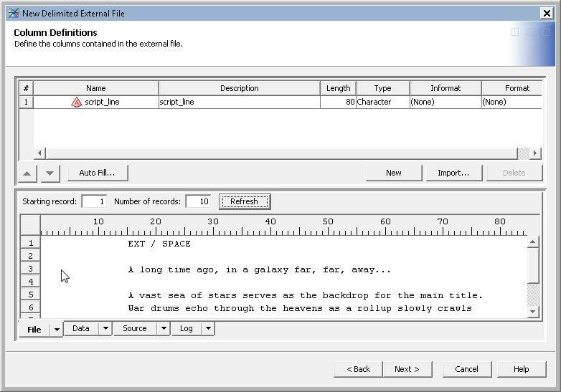Close the New Delimited External File dialog
The height and width of the screenshot is (392, 561).
[x=547, y=13]
